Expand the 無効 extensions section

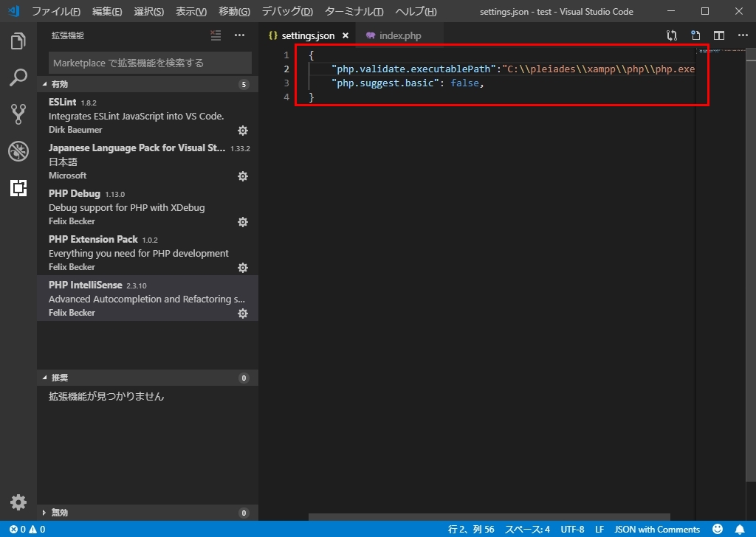[x=148, y=513]
